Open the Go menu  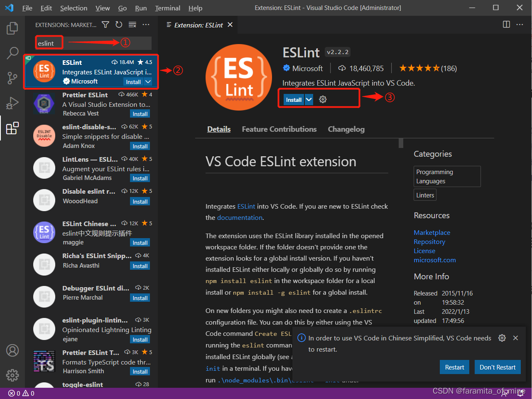123,8
